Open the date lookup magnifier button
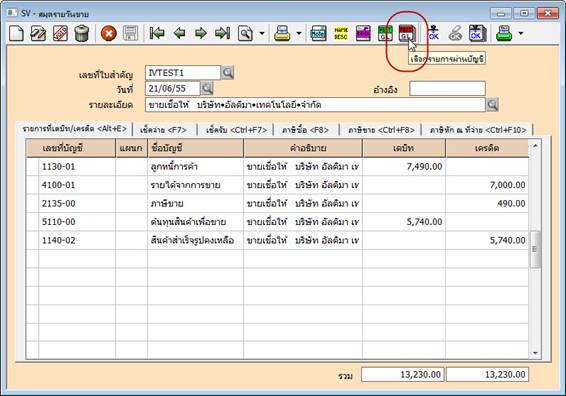The image size is (566, 396). pos(207,88)
